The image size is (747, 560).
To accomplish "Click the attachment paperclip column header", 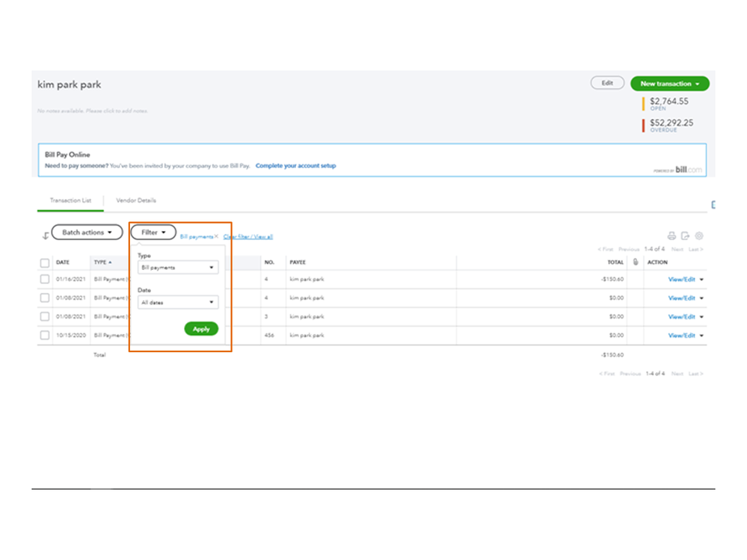I will (x=636, y=262).
